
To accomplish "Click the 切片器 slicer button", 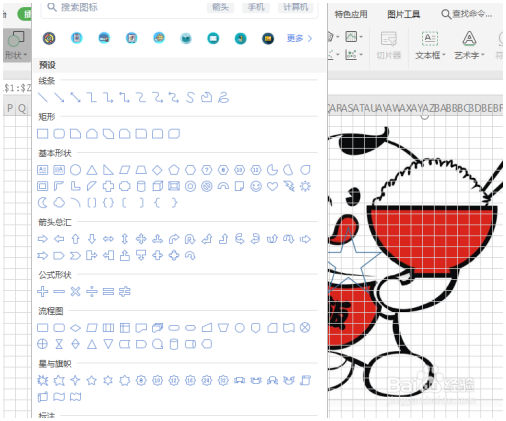I will (x=389, y=45).
